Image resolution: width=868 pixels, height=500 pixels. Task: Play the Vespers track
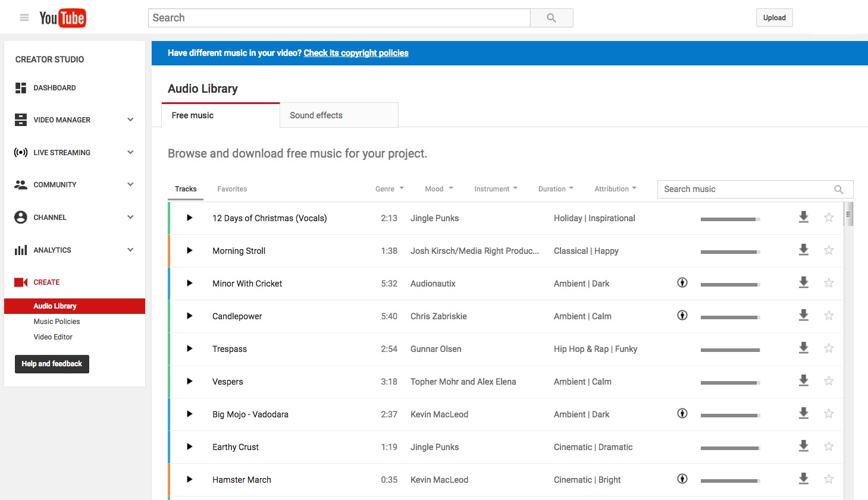[189, 381]
